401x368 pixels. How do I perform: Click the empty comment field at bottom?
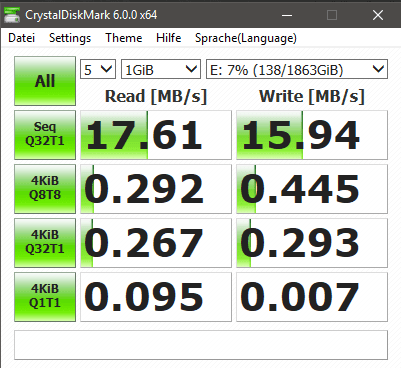(201, 345)
